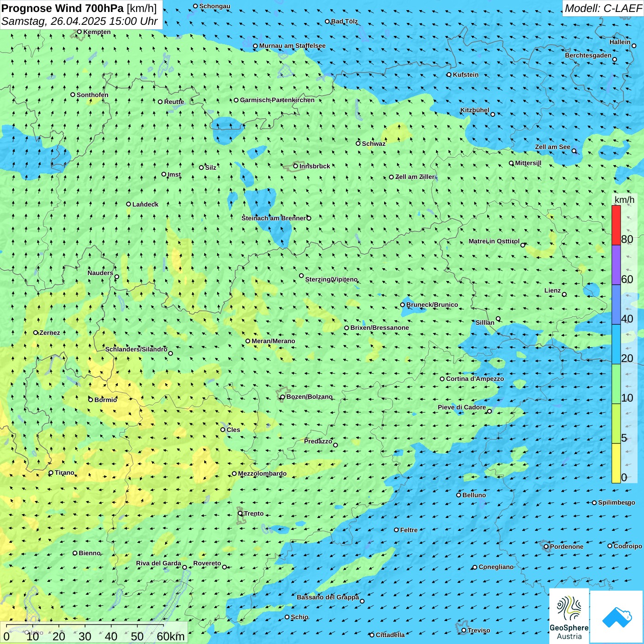Select the Lienz location marker
Screen dimensions: 644x644
click(564, 294)
